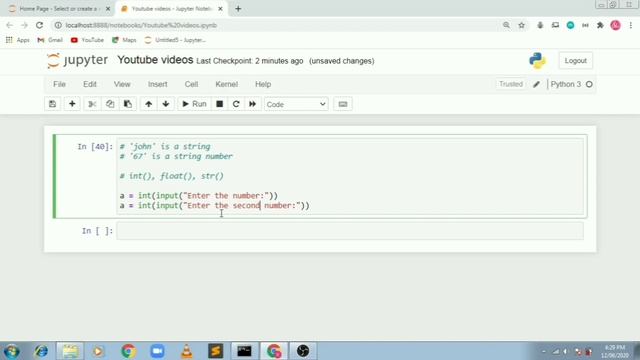Screen dimensions: 640x360
Task: Interrupt the kernel with stop icon
Action: (220, 104)
